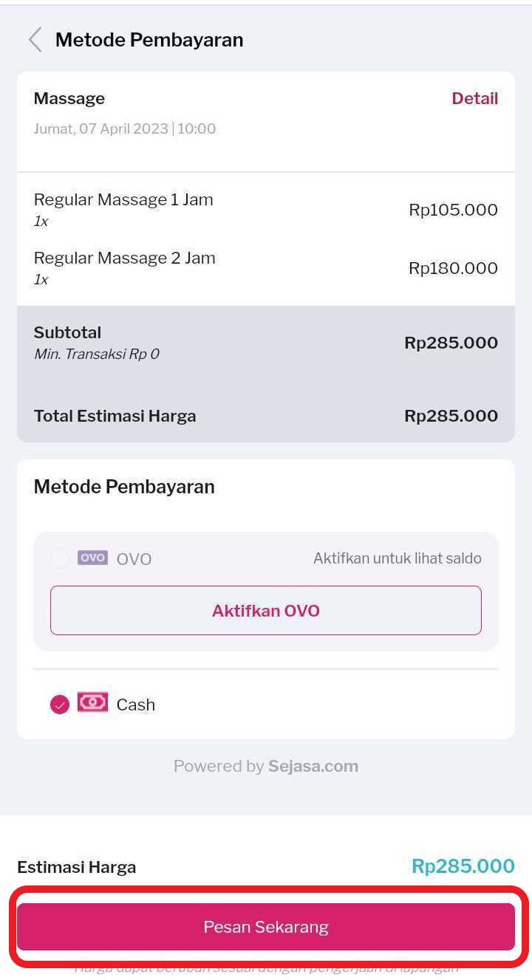This screenshot has width=532, height=980.
Task: Click the Regular Massage 1 Jam item
Action: point(123,200)
